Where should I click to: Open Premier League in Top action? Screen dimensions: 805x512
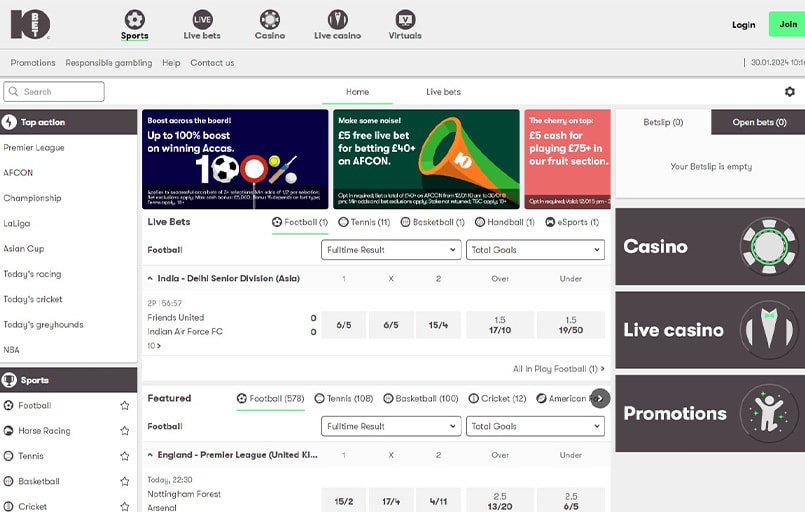pos(34,147)
